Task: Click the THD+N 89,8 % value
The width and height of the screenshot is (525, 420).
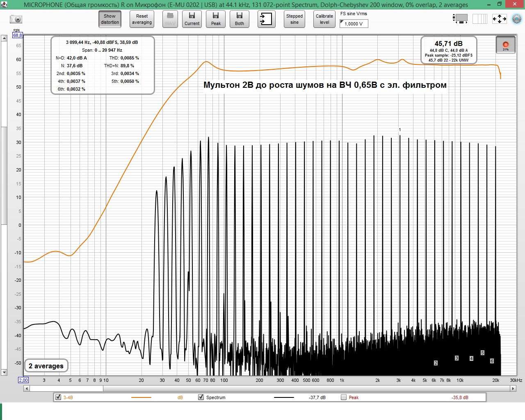Action: pyautogui.click(x=127, y=66)
